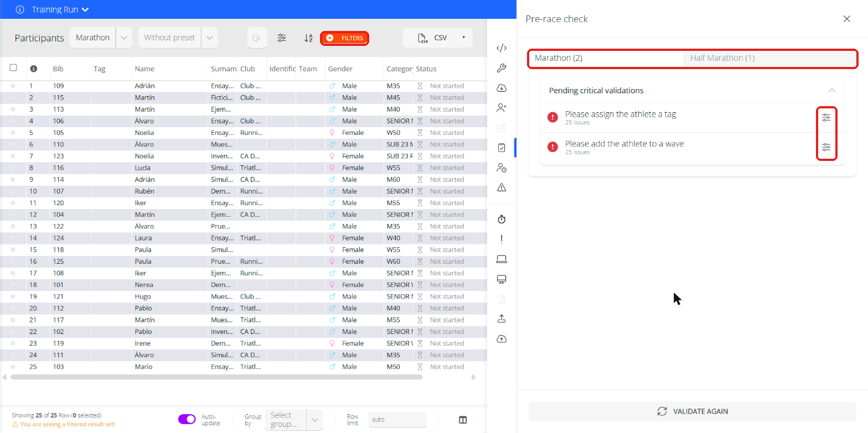Open filter settings for tag assignment issue
868x433 pixels.
click(826, 118)
